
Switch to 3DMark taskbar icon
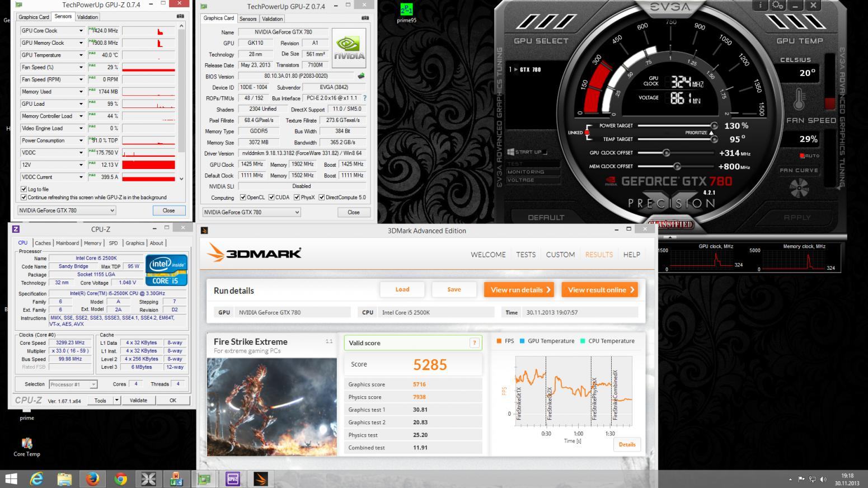[x=260, y=479]
